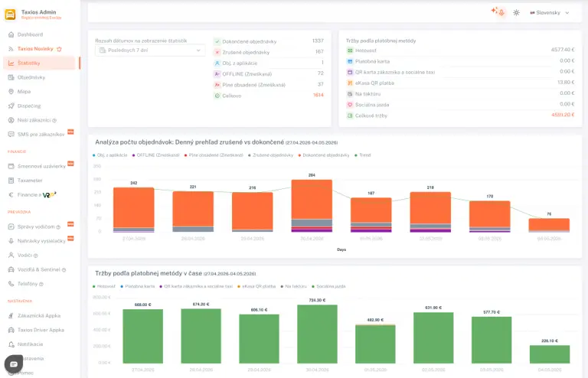Click the Taxios Driver Appka car icon

(11, 330)
